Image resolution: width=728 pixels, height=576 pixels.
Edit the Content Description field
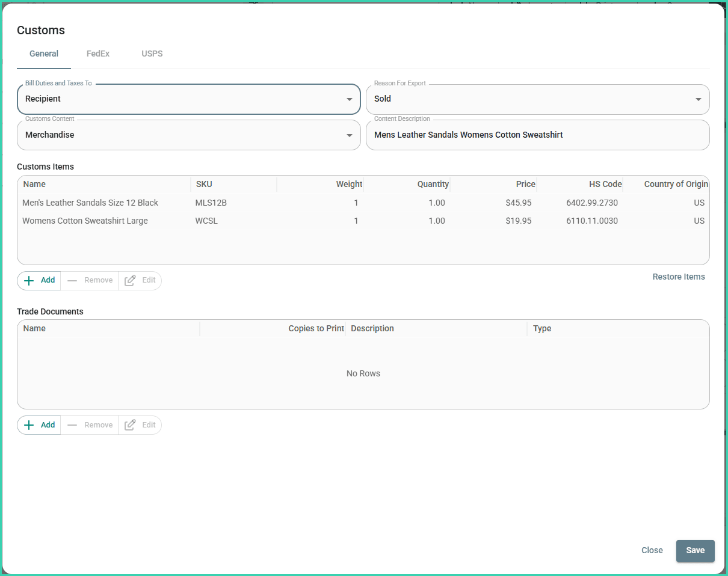click(537, 135)
